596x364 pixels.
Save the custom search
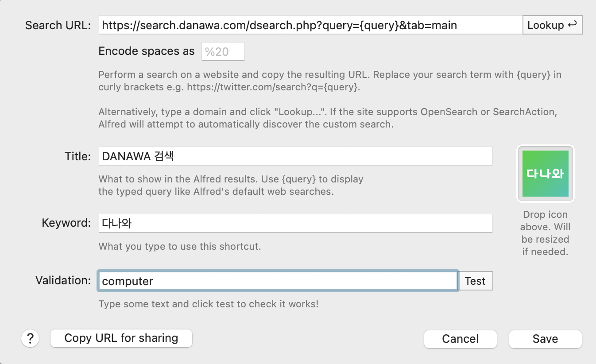pyautogui.click(x=546, y=339)
